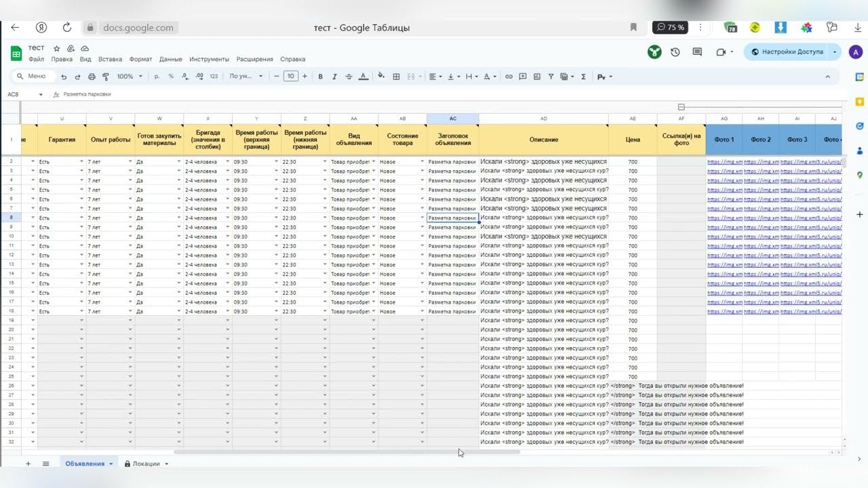868x488 pixels.
Task: Open the Расширения menu
Action: pyautogui.click(x=255, y=59)
